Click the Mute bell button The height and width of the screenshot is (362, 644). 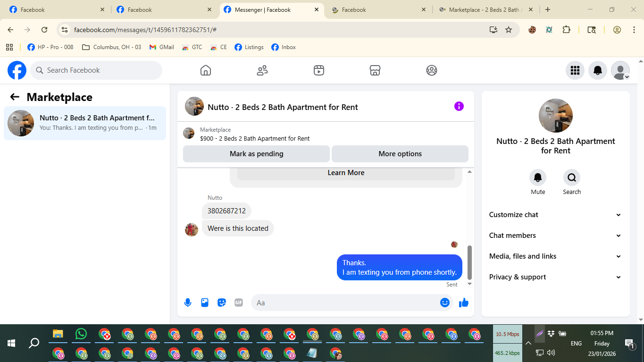[538, 177]
